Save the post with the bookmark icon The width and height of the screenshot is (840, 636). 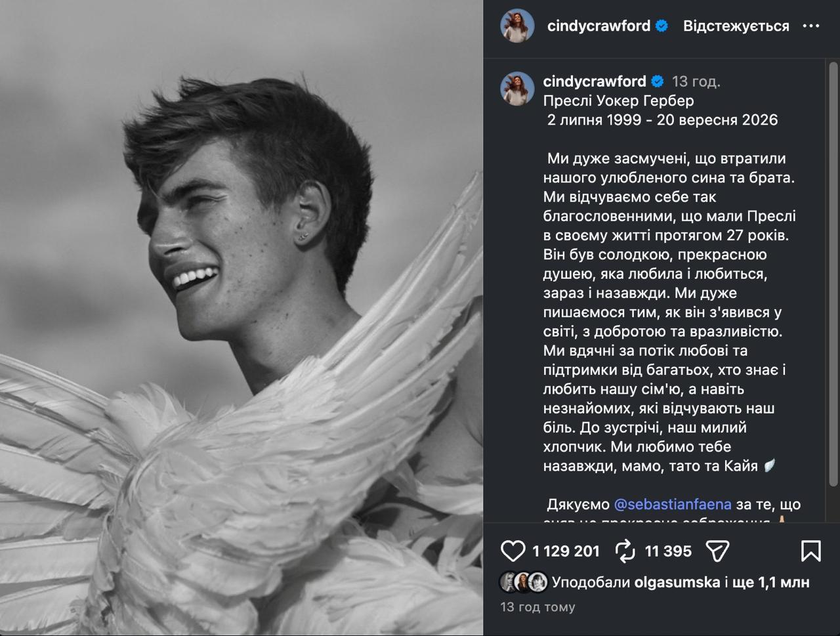[x=810, y=551]
